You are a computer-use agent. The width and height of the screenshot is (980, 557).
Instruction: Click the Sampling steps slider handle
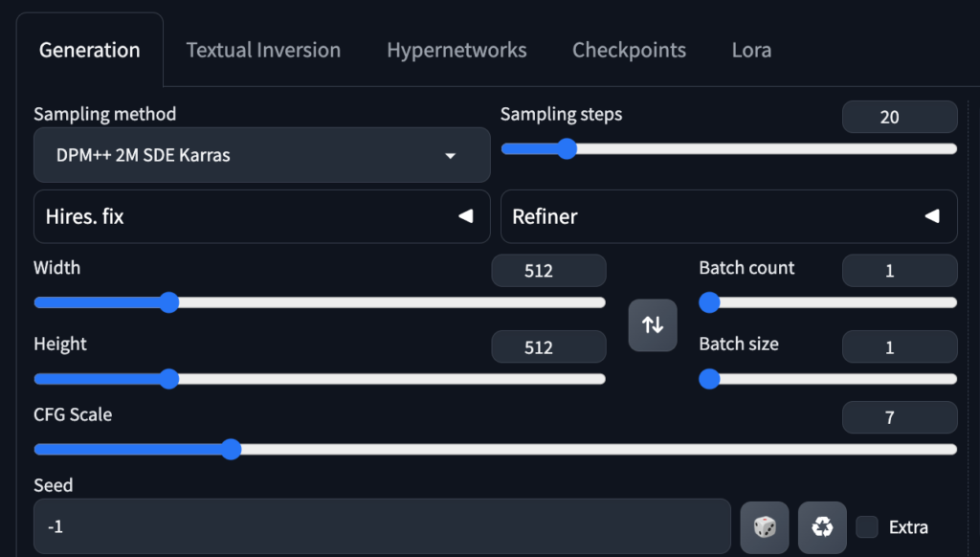(x=567, y=148)
